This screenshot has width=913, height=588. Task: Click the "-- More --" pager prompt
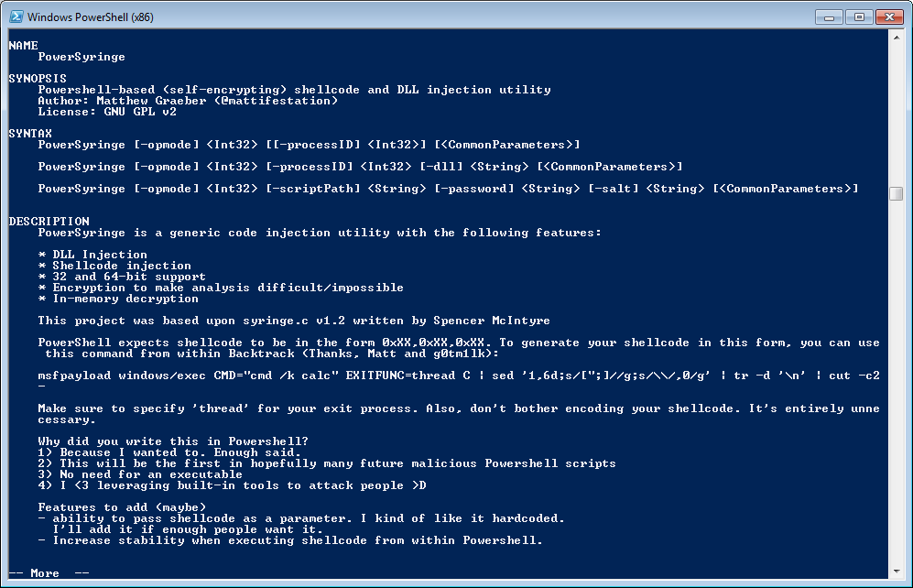click(x=49, y=573)
